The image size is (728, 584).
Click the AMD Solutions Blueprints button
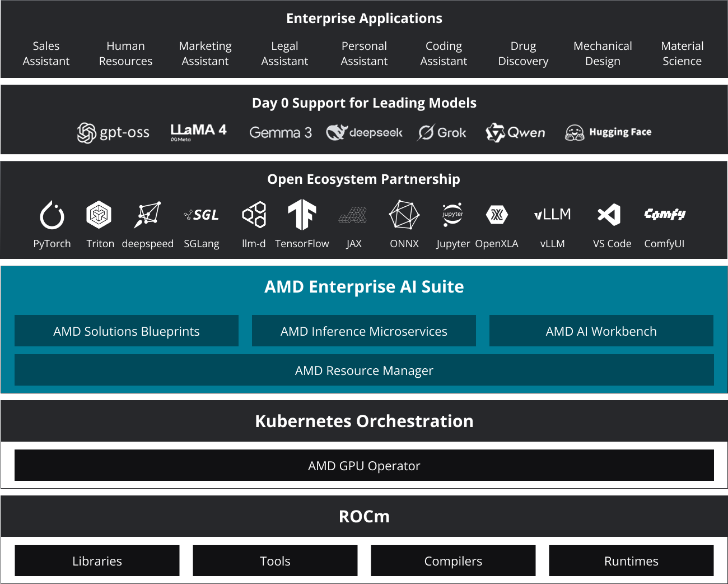pyautogui.click(x=127, y=331)
